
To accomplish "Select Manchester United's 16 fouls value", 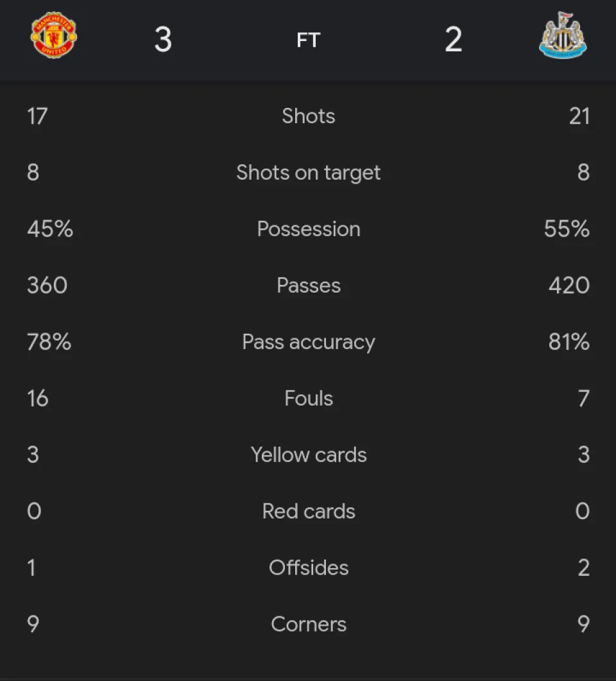I will pos(38,399).
